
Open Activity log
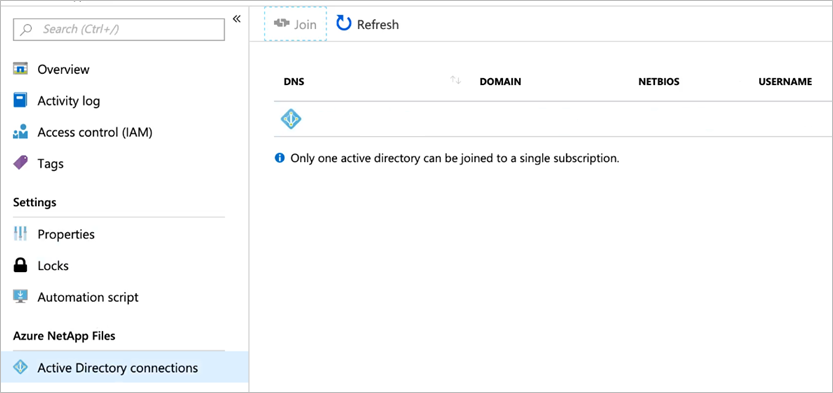[x=69, y=101]
